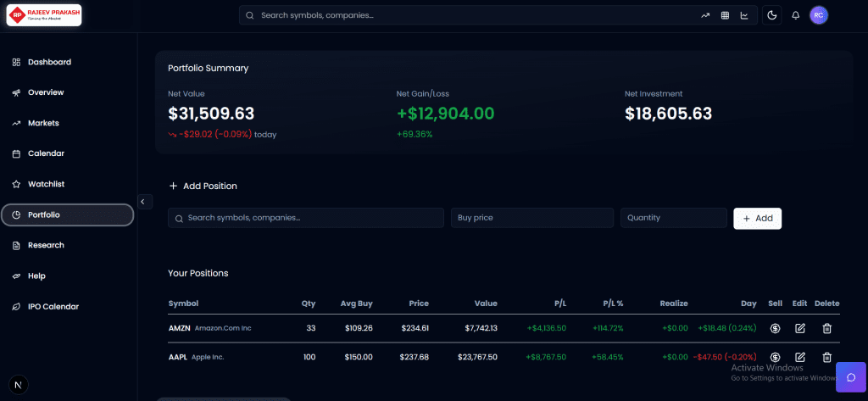The width and height of the screenshot is (868, 401).
Task: Expand the Add Position section
Action: [x=203, y=186]
